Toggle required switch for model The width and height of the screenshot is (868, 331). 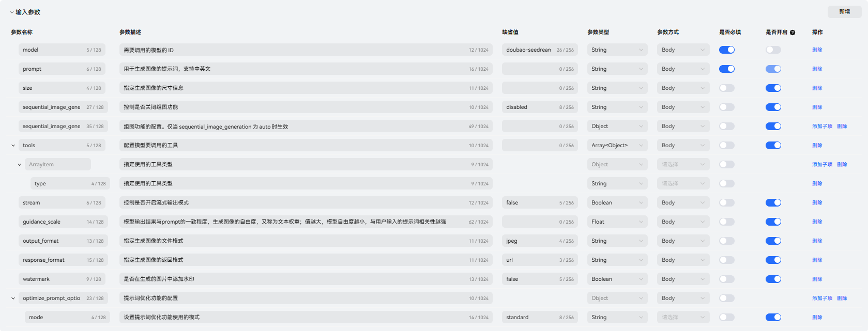(x=727, y=50)
